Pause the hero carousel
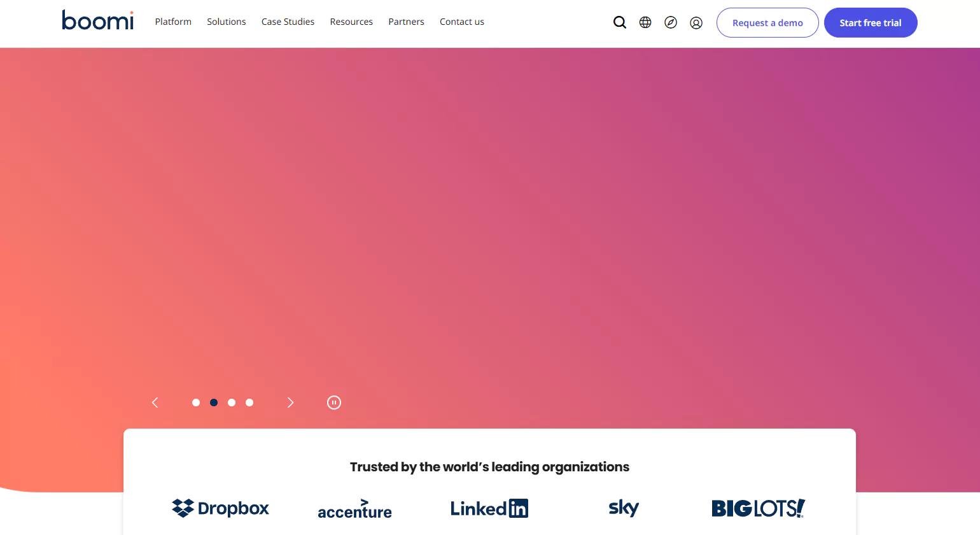The image size is (980, 535). click(x=334, y=403)
